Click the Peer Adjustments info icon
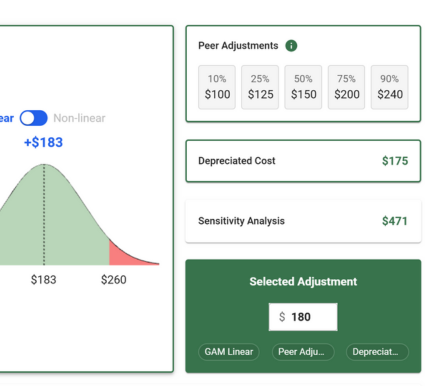 tap(291, 46)
